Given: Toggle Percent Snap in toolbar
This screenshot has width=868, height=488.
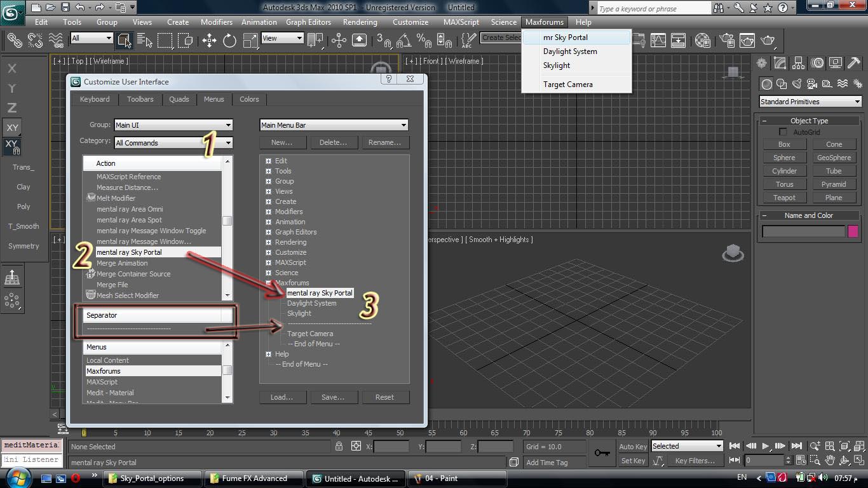Looking at the screenshot, I should (424, 40).
